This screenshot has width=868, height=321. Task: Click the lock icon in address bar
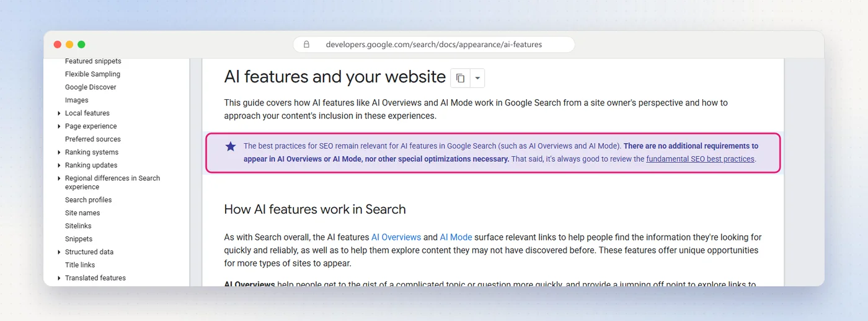tap(306, 45)
